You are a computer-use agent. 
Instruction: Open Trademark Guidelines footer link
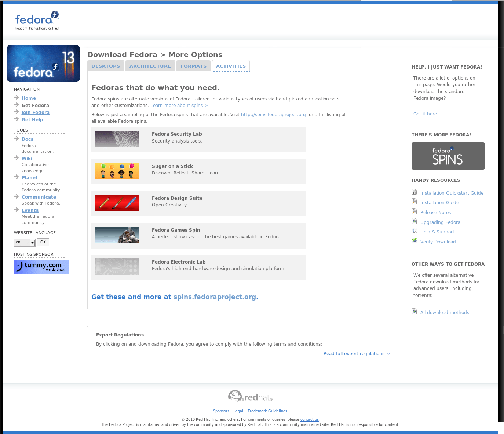[x=267, y=411]
